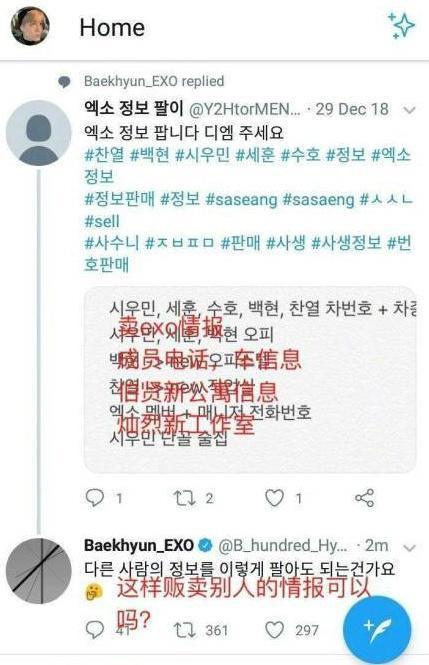Open the gray default avatar of the first tweet
Viewport: 429px width, 665px height.
tap(39, 133)
